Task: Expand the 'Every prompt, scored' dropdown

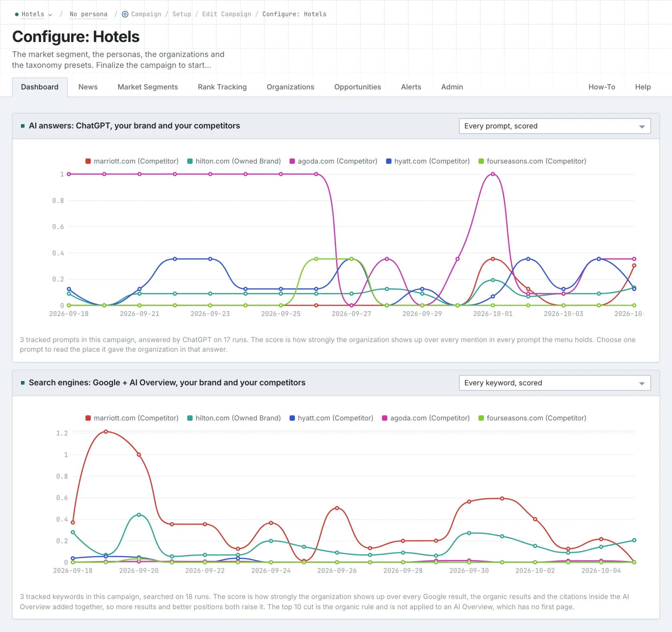Action: tap(555, 126)
